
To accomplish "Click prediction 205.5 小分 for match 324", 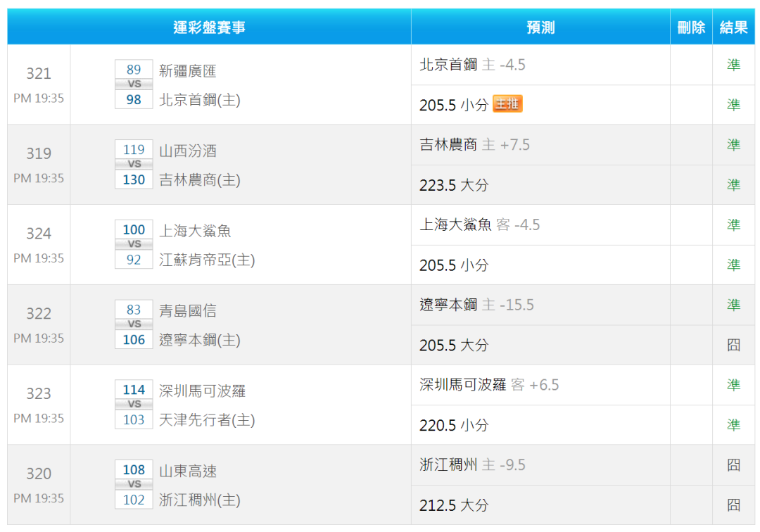I will [454, 265].
